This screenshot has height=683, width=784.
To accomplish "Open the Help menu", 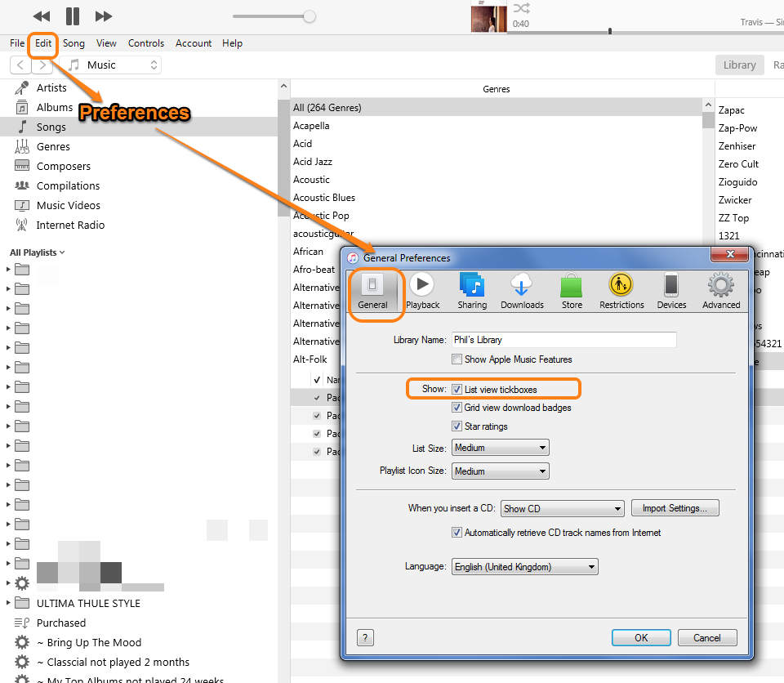I will (x=232, y=43).
